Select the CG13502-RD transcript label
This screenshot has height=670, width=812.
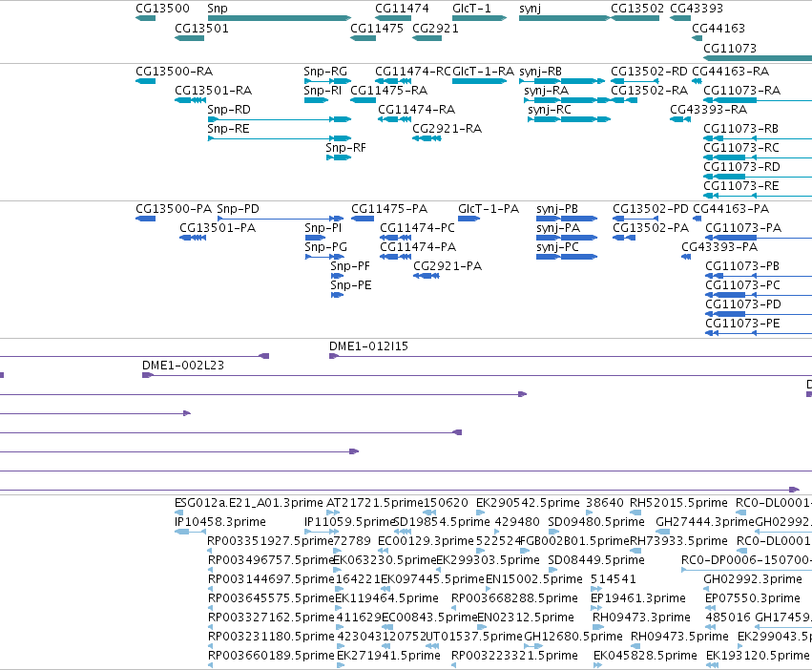coord(649,72)
